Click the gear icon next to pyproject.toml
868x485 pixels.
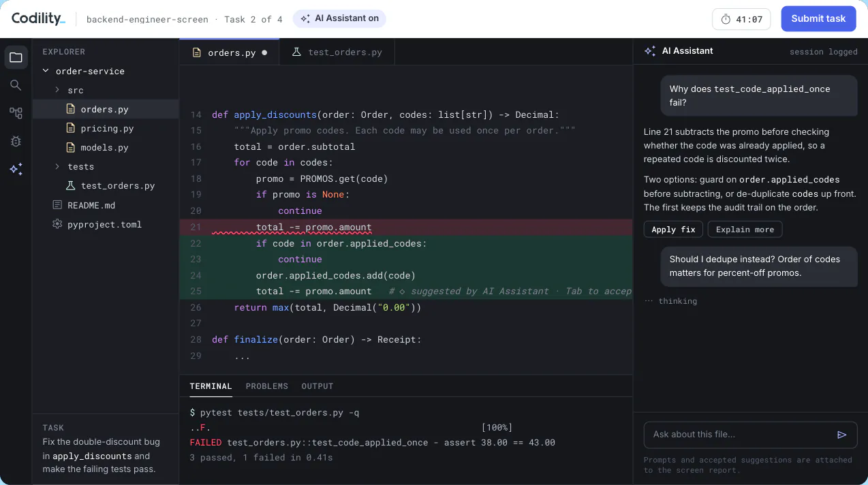57,224
